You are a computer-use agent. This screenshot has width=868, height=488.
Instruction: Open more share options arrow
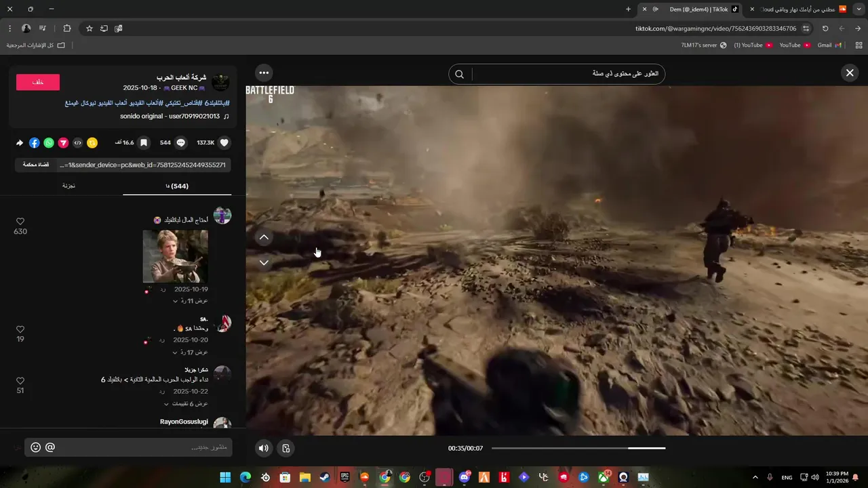pyautogui.click(x=20, y=143)
